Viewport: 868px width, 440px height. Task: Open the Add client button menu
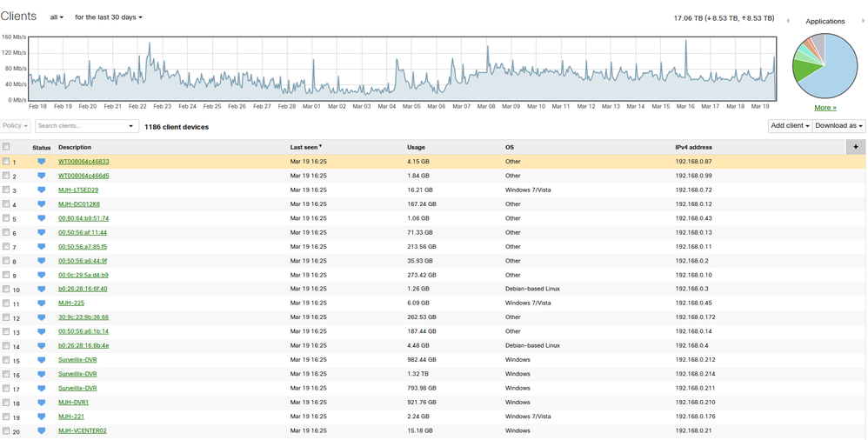790,126
